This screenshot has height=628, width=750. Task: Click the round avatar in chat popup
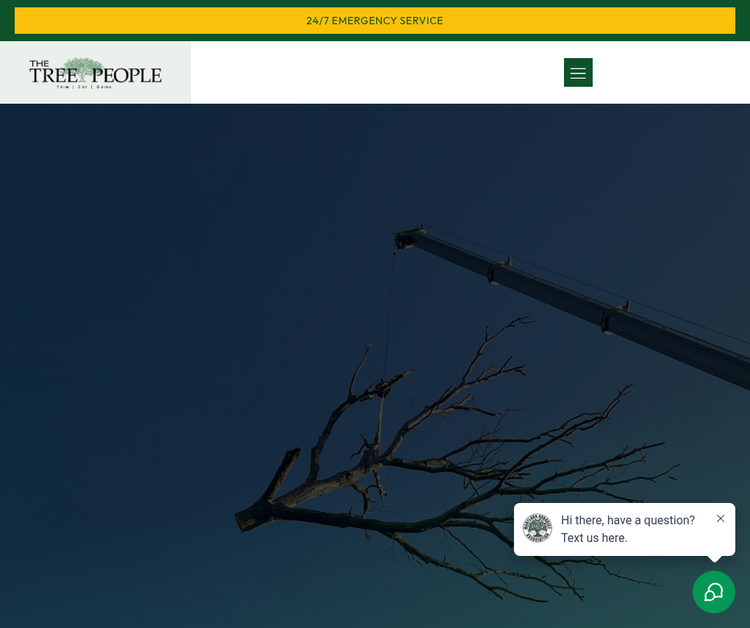click(x=537, y=528)
